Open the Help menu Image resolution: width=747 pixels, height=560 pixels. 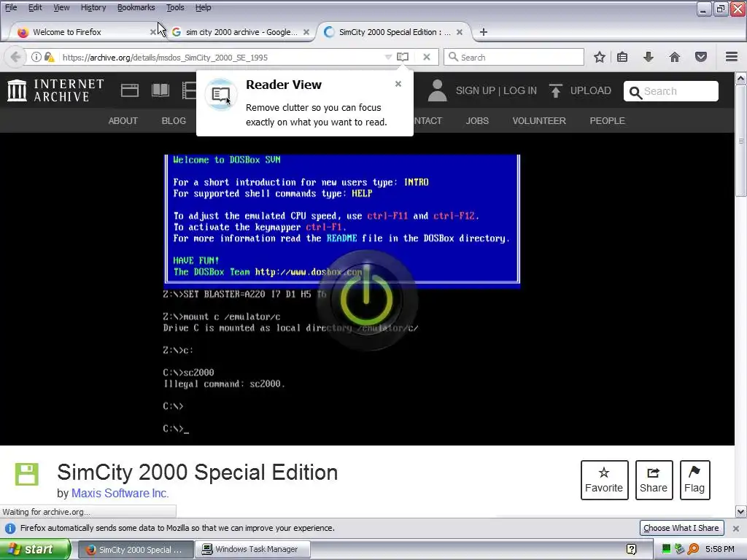(204, 7)
